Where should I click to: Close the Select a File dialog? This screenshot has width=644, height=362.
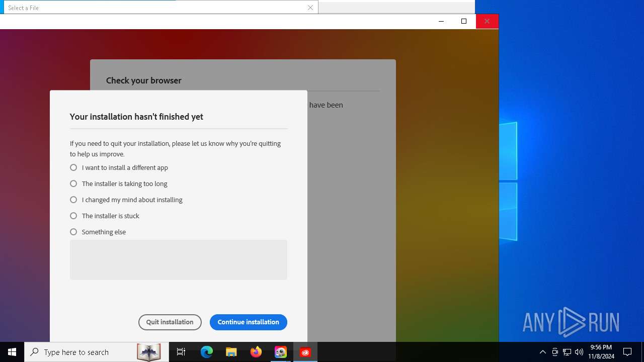[310, 8]
